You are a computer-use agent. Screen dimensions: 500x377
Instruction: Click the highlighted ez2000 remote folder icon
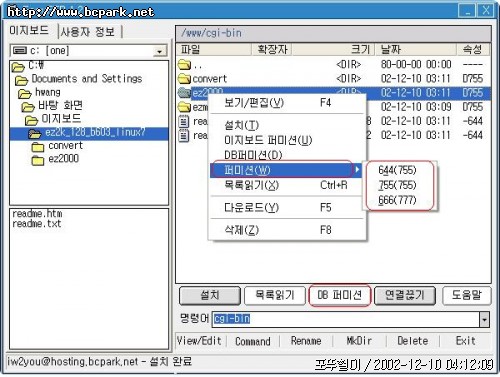click(184, 92)
